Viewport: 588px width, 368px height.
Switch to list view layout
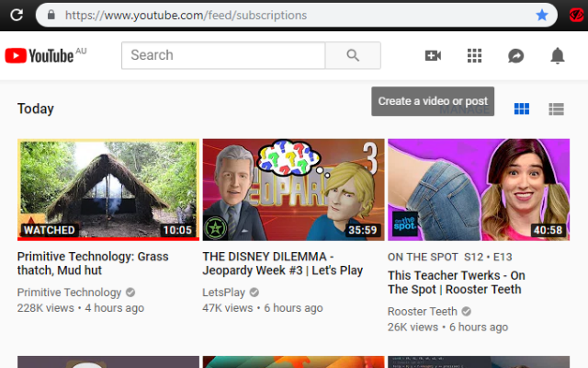(556, 109)
